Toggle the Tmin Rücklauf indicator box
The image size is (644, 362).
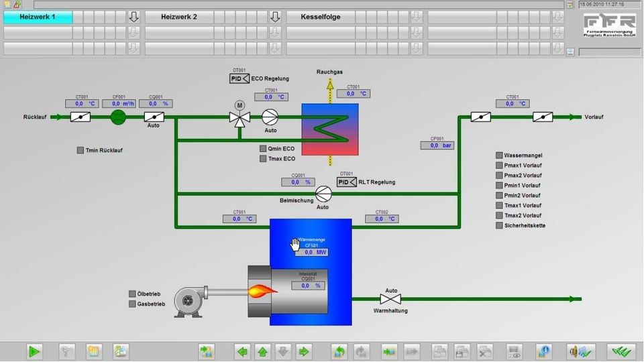tap(80, 150)
